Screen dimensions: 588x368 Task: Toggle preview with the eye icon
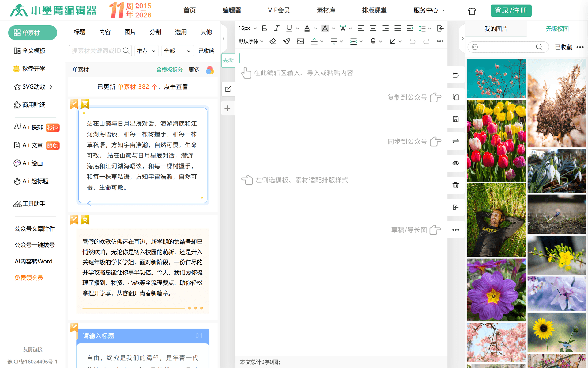456,163
